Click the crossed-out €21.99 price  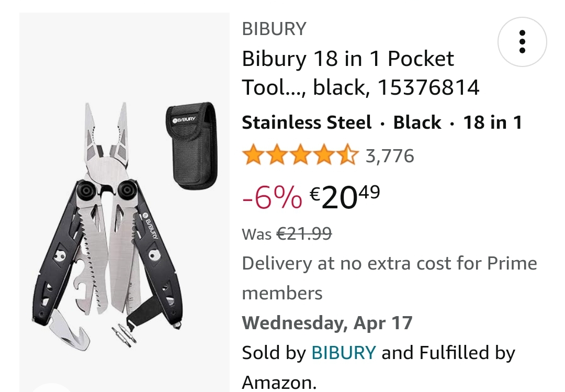(x=303, y=233)
